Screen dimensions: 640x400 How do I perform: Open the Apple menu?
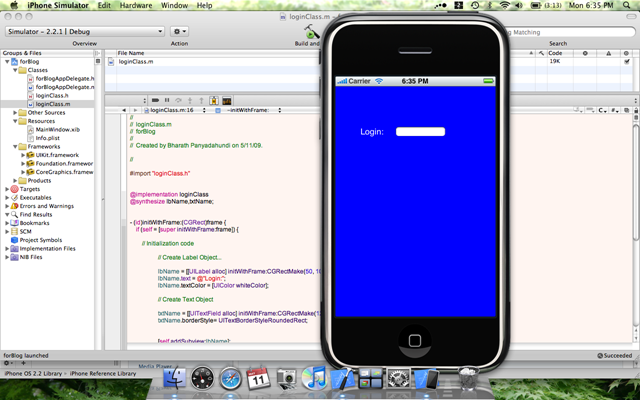point(14,5)
